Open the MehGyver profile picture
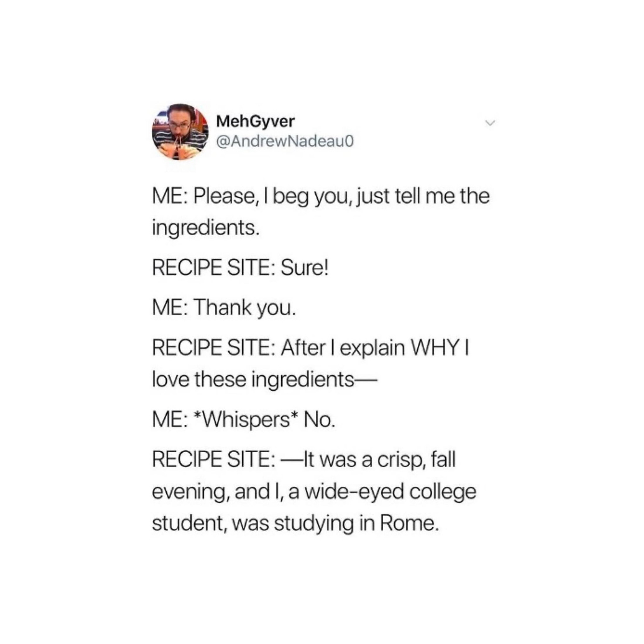Image resolution: width=644 pixels, height=644 pixels. 180,132
